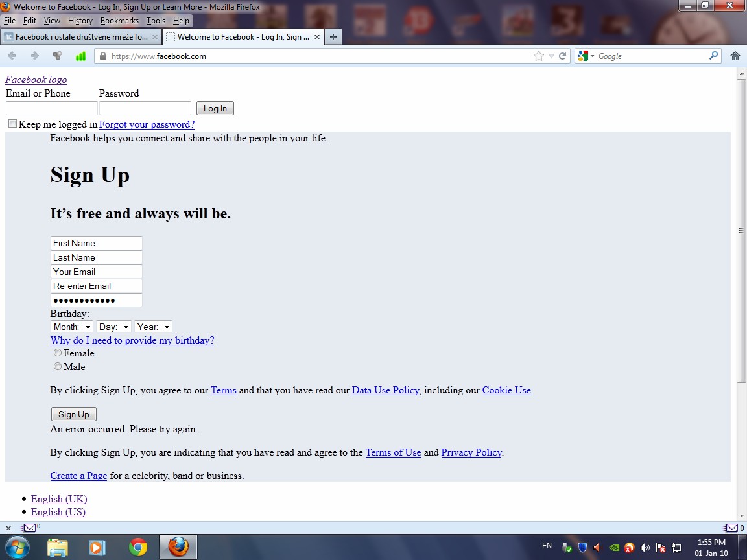The image size is (747, 560).
Task: Open the Windows Start button
Action: [17, 547]
